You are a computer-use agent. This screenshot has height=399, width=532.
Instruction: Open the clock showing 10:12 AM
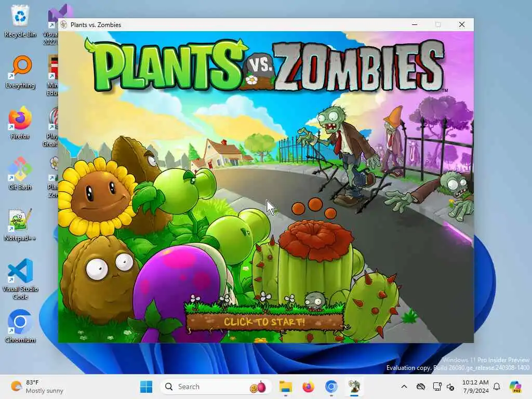coord(475,387)
